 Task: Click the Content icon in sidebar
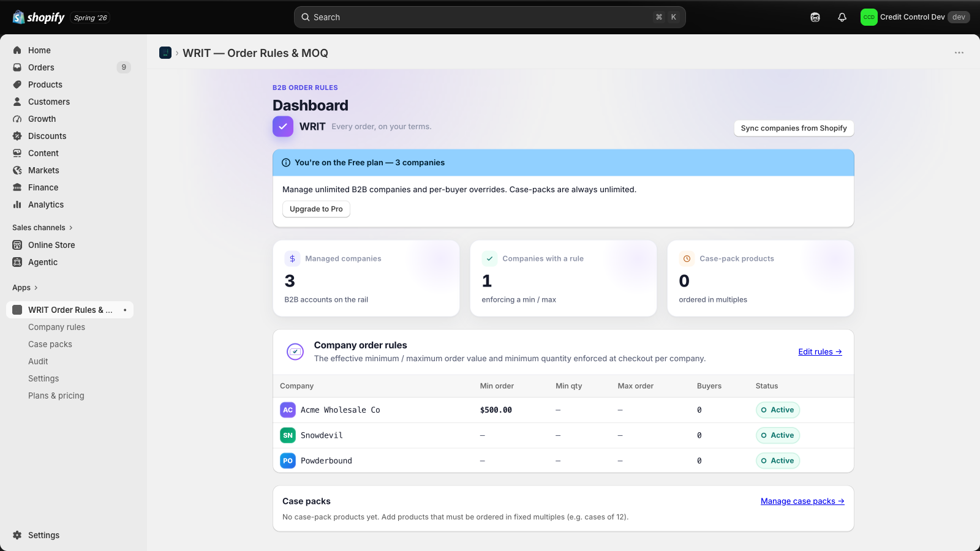coord(17,153)
